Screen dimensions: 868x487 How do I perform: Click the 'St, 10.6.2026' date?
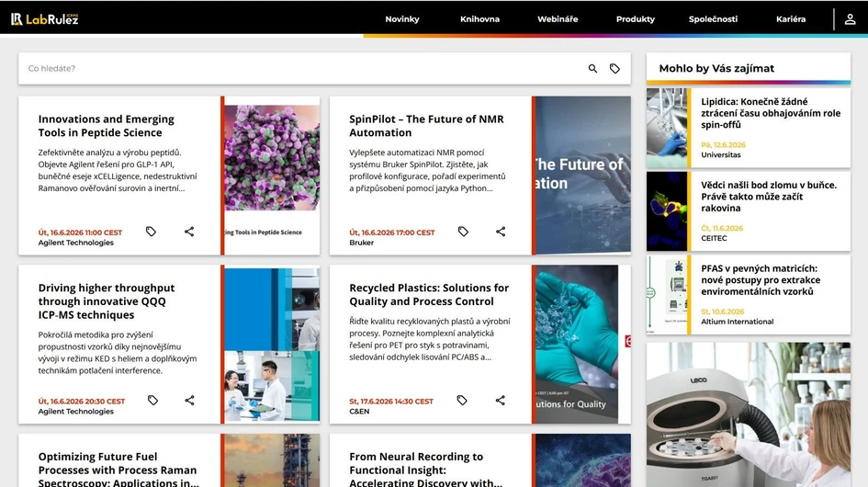coord(722,311)
